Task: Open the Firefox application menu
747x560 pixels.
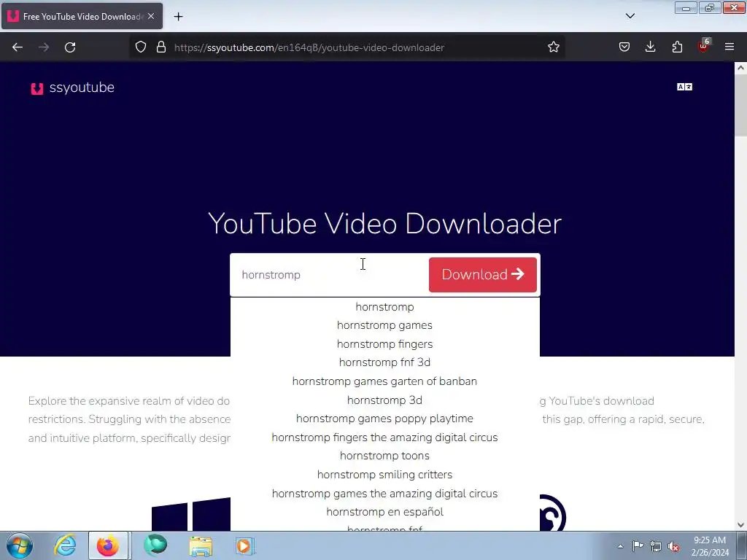Action: click(x=729, y=47)
